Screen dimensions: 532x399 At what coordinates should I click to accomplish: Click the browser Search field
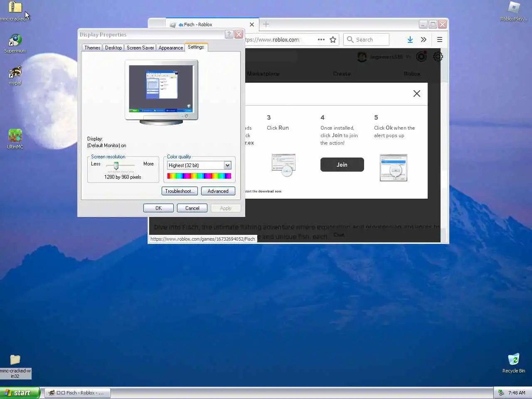click(x=366, y=39)
